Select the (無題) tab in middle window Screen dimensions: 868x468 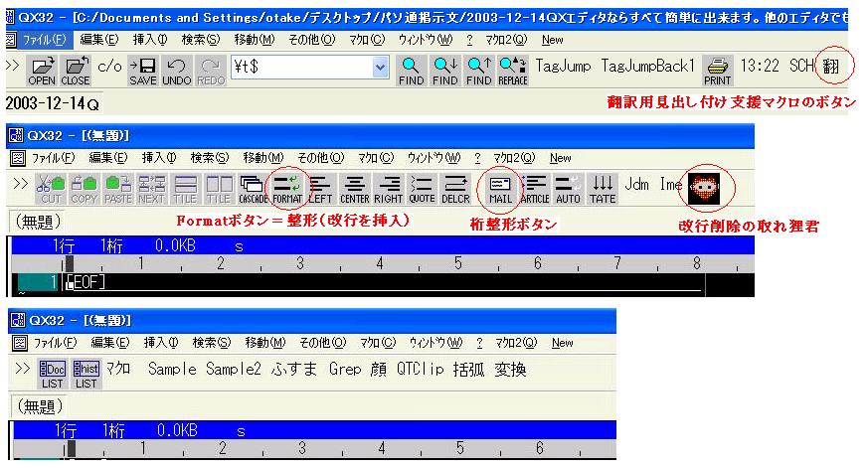click(x=38, y=222)
